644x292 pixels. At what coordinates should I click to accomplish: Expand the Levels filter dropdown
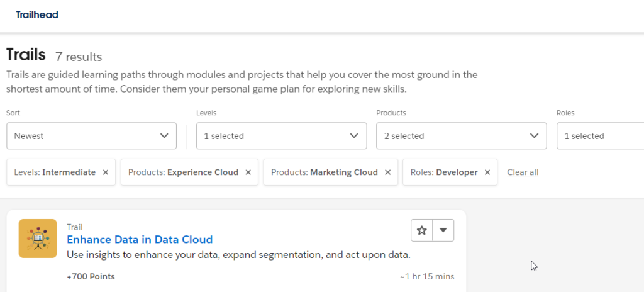(x=281, y=136)
